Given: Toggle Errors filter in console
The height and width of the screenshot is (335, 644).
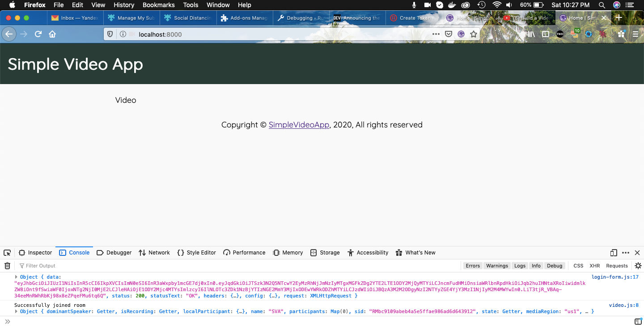Looking at the screenshot, I should tap(473, 266).
